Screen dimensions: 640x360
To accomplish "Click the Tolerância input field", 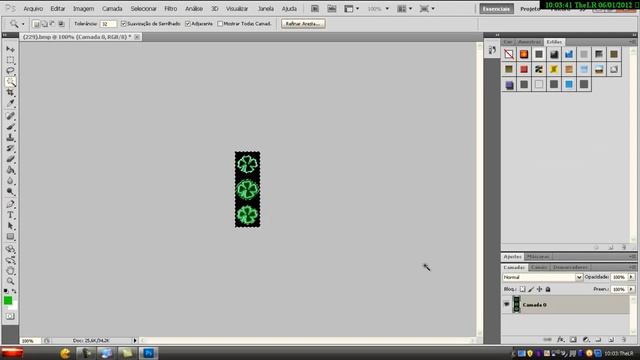I will point(108,24).
